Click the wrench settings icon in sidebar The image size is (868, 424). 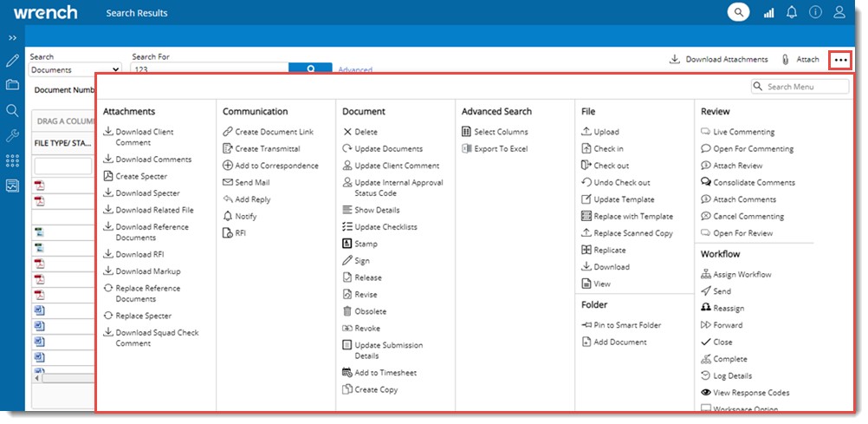pos(12,135)
